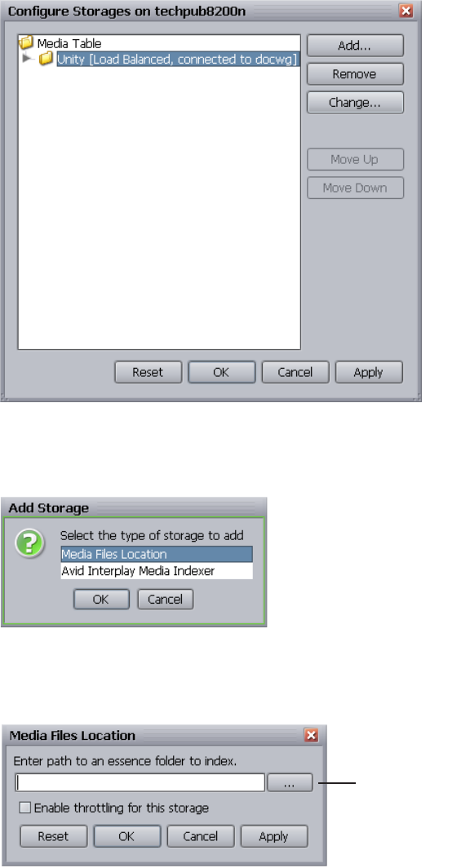This screenshot has height=868, width=470.
Task: Reset the Media Files Location dialog
Action: click(x=54, y=836)
